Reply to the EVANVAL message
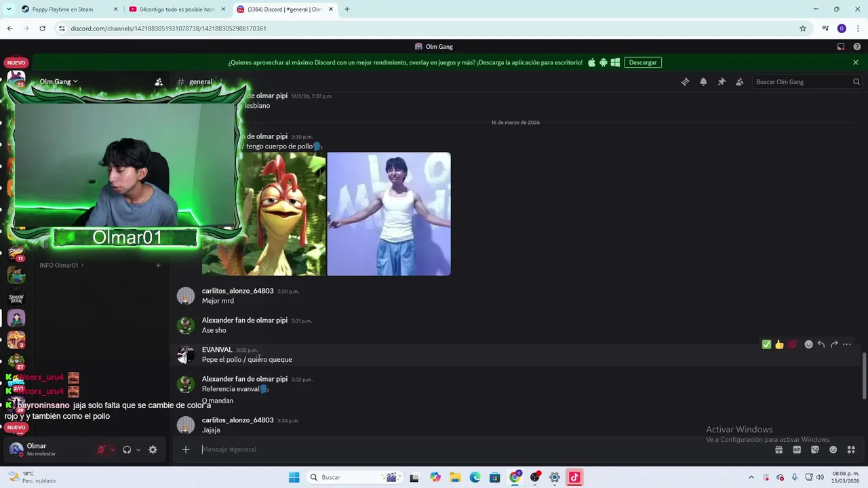Screen dimensions: 868x488 point(821,344)
